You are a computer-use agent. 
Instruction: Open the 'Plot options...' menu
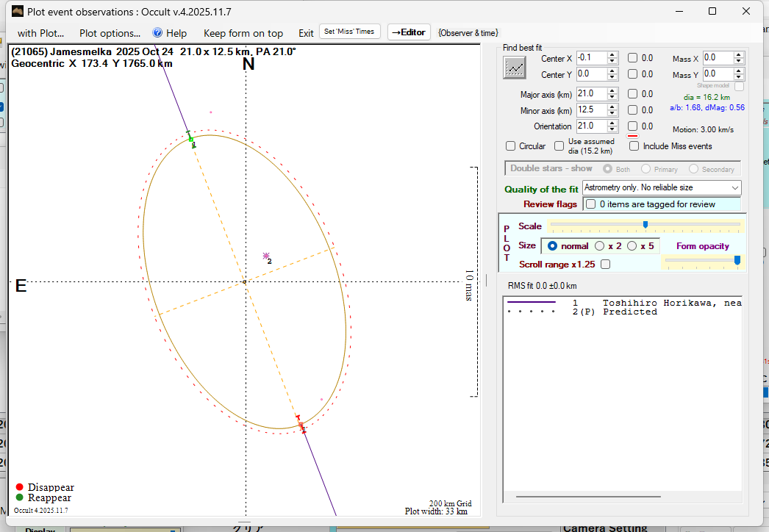point(110,33)
